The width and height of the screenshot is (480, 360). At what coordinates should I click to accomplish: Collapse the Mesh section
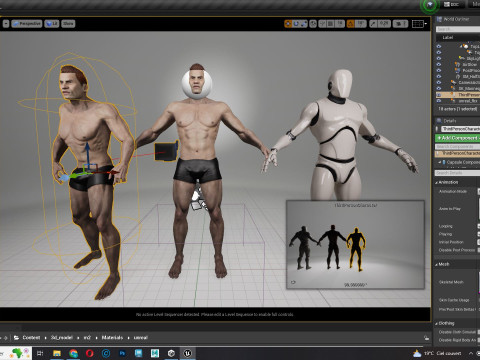click(x=437, y=264)
